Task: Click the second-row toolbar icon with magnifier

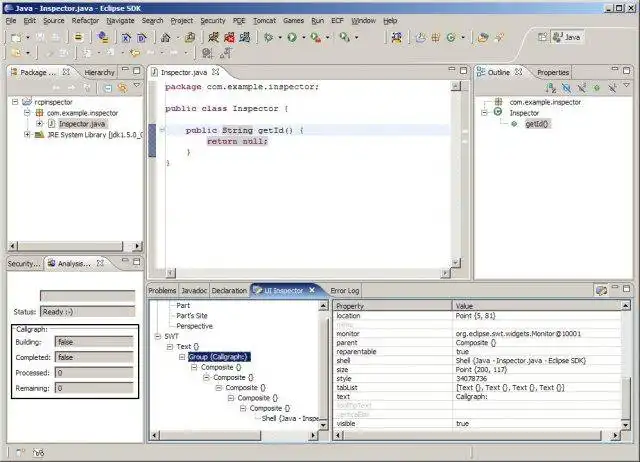Action: (207, 53)
